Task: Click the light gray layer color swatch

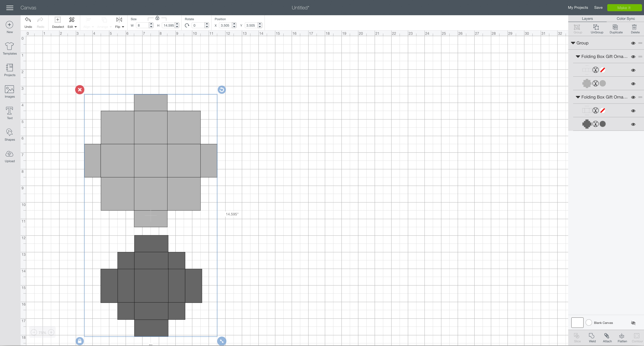Action: 603,83
